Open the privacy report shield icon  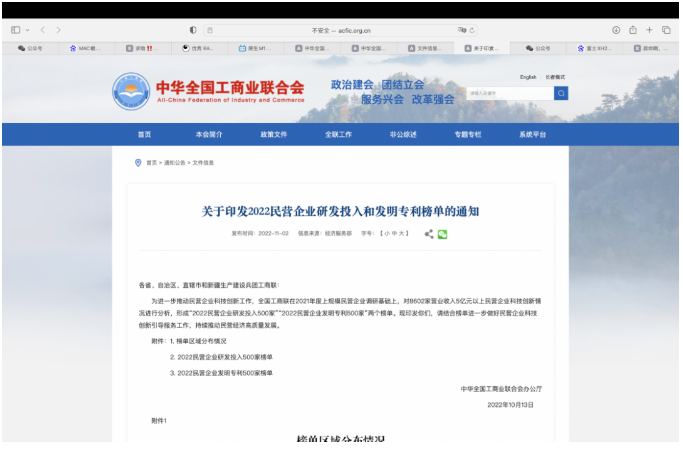click(x=193, y=30)
